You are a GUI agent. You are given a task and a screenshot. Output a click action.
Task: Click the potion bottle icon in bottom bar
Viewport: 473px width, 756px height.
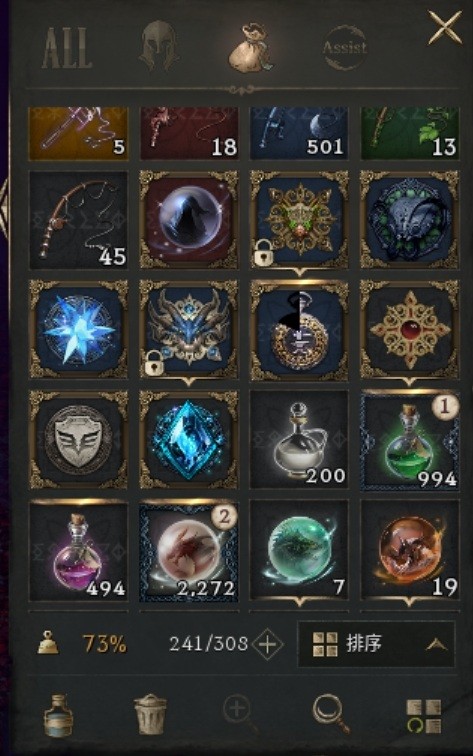click(x=58, y=716)
